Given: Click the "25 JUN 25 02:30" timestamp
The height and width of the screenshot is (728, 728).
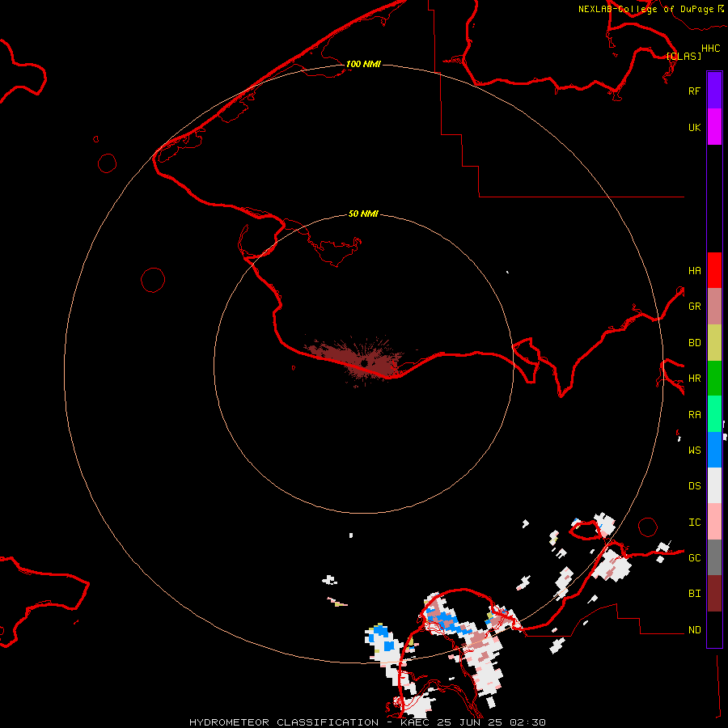Looking at the screenshot, I should (x=491, y=722).
